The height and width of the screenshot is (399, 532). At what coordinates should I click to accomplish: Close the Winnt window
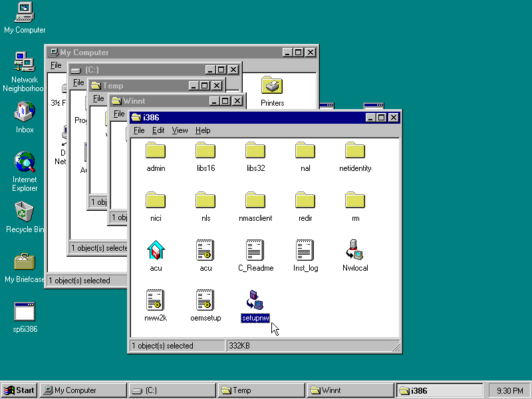pyautogui.click(x=237, y=101)
